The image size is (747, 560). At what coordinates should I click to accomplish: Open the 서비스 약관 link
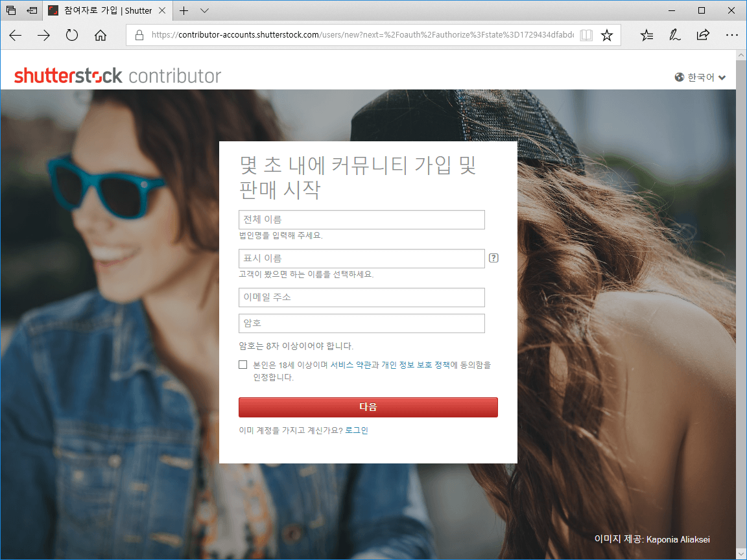(x=351, y=366)
